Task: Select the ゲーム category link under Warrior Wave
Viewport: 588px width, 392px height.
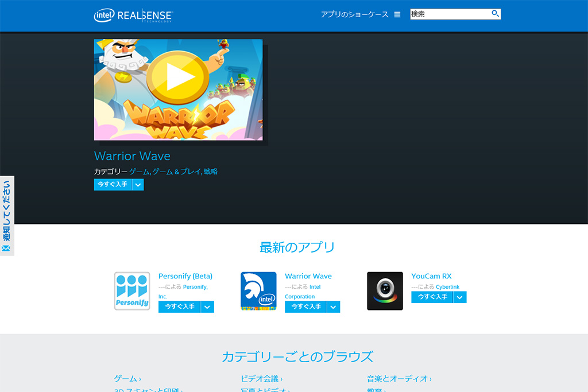Action: pos(139,172)
